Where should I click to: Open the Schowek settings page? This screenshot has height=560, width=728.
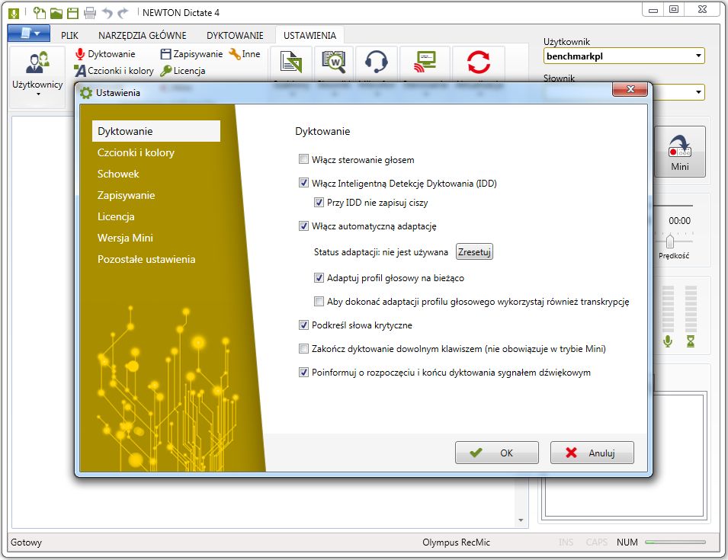coord(118,174)
